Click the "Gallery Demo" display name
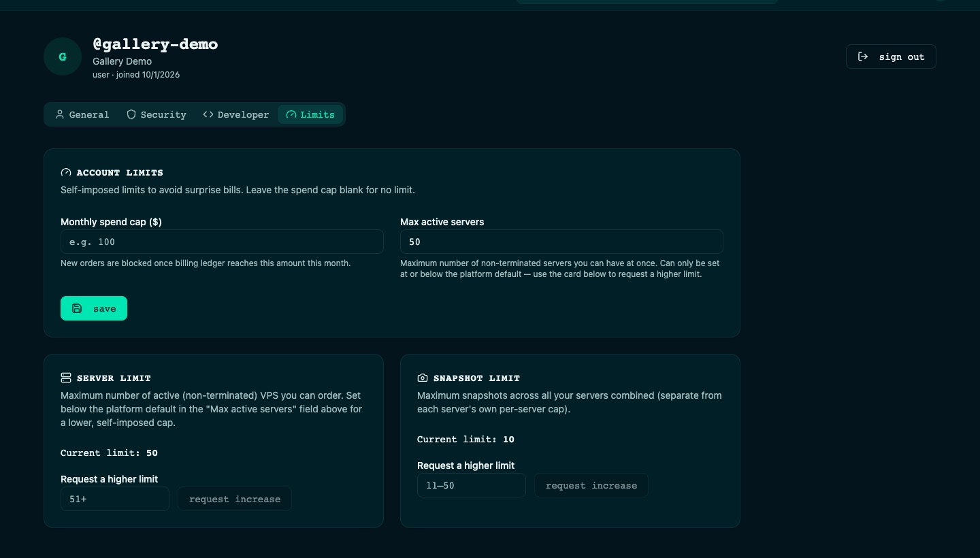 click(122, 61)
